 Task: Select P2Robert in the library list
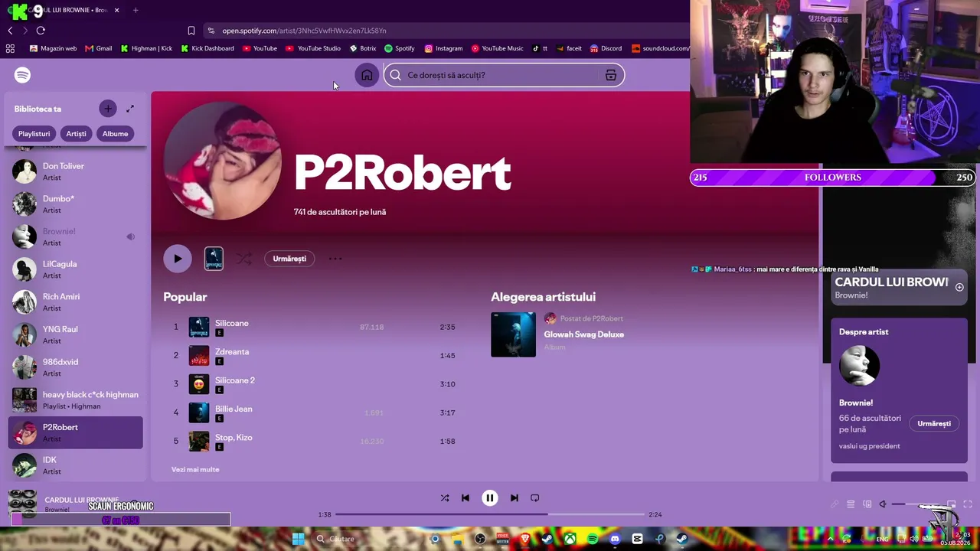(x=75, y=432)
